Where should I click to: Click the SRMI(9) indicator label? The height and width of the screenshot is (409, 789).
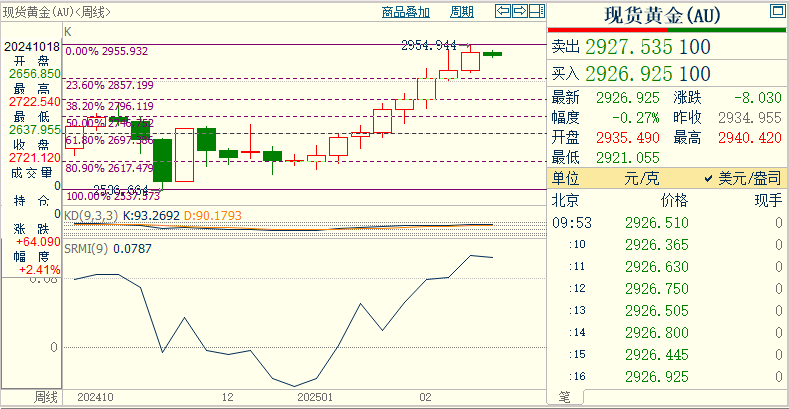86,249
